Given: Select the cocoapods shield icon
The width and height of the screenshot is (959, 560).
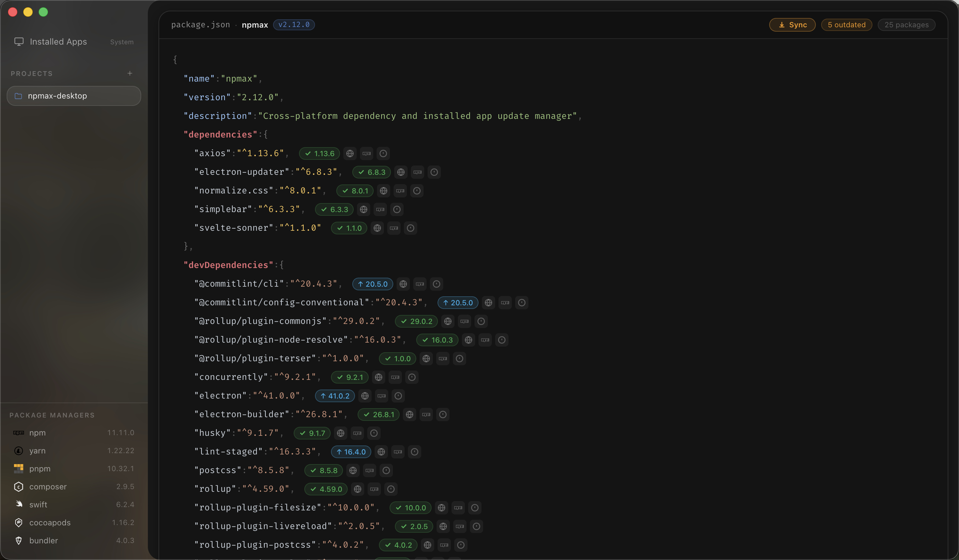Looking at the screenshot, I should pos(19,522).
